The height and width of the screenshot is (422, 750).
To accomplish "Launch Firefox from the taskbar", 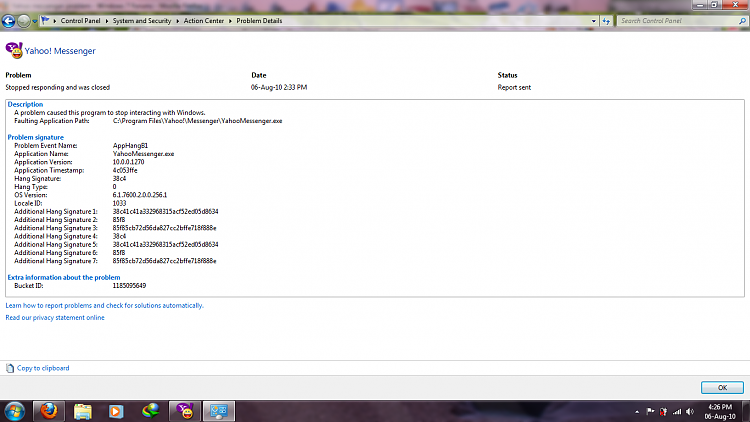I will [x=48, y=411].
